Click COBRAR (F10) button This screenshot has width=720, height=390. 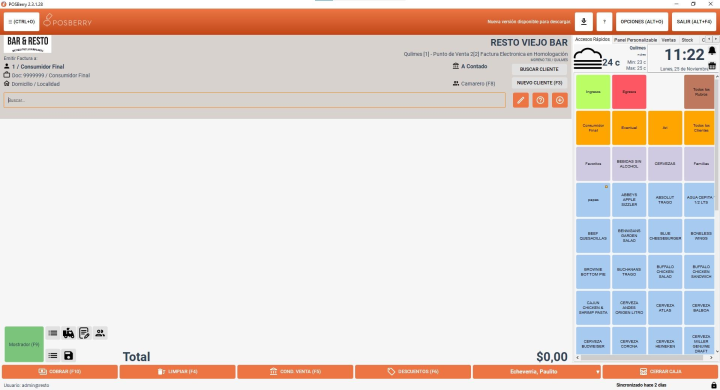tap(60, 372)
